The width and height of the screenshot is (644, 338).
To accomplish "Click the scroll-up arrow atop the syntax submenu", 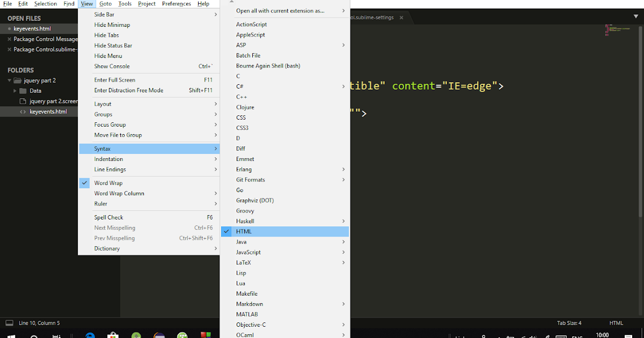I will click(x=231, y=1).
